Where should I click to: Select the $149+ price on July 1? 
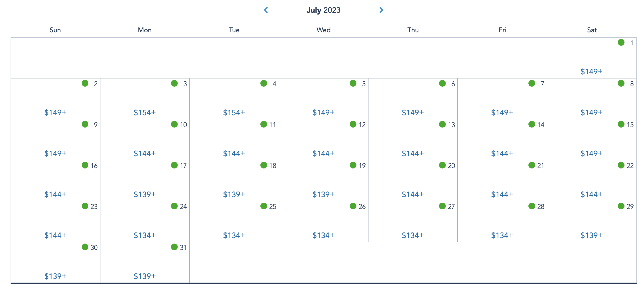pos(591,72)
